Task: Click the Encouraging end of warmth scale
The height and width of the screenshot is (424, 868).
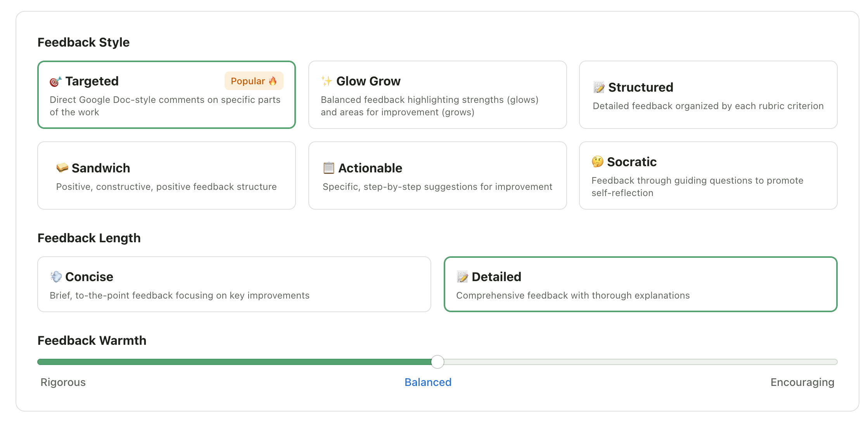Action: click(802, 382)
